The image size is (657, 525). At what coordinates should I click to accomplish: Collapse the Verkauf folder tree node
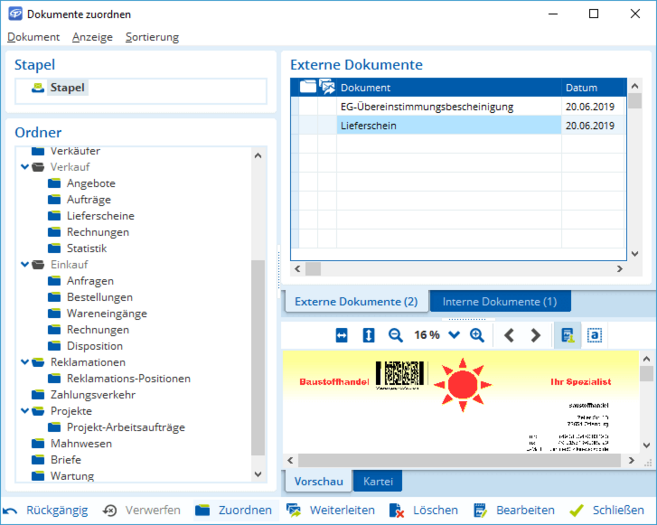[25, 168]
